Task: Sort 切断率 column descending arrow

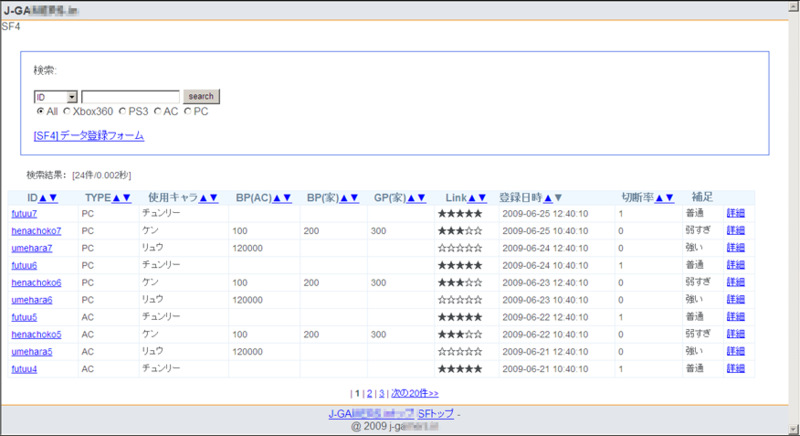Action: tap(670, 198)
